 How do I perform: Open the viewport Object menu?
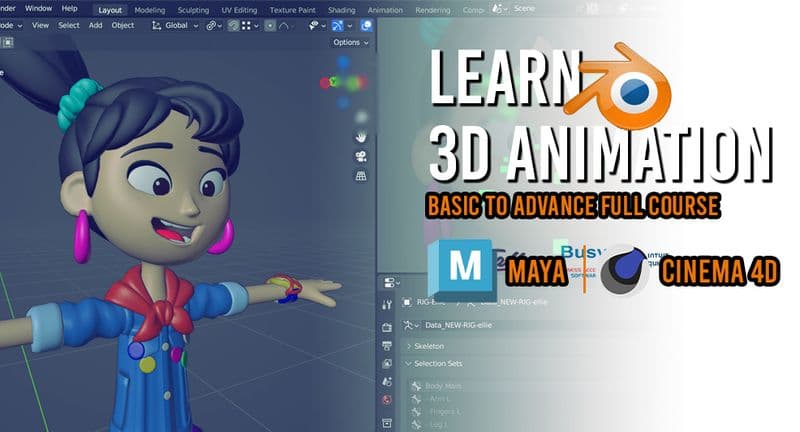(x=123, y=26)
